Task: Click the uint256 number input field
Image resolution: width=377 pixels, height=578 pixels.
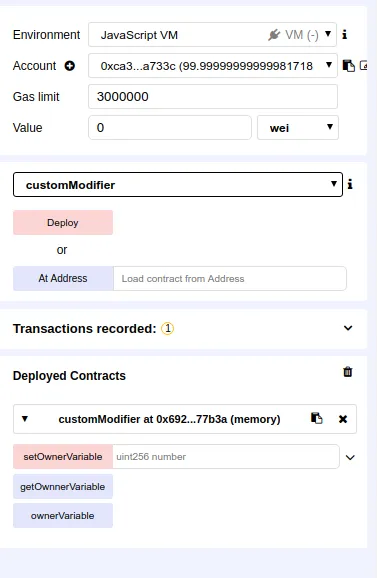Action: [x=226, y=457]
